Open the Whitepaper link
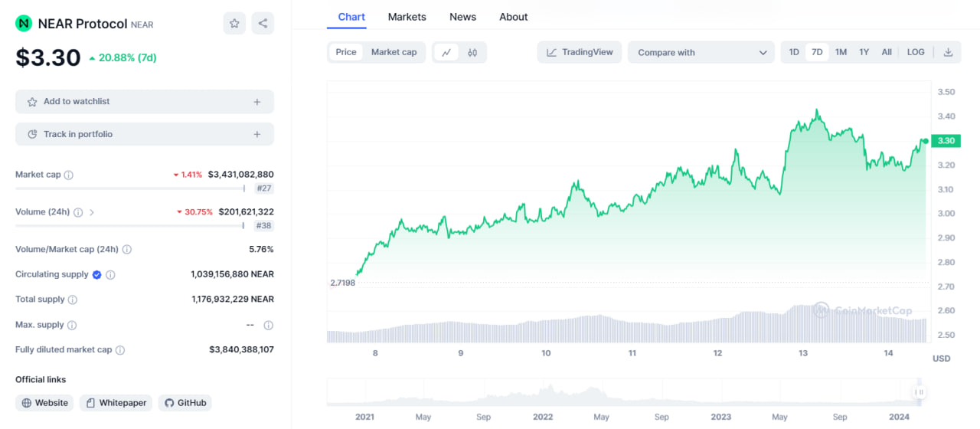The width and height of the screenshot is (980, 429). point(116,403)
